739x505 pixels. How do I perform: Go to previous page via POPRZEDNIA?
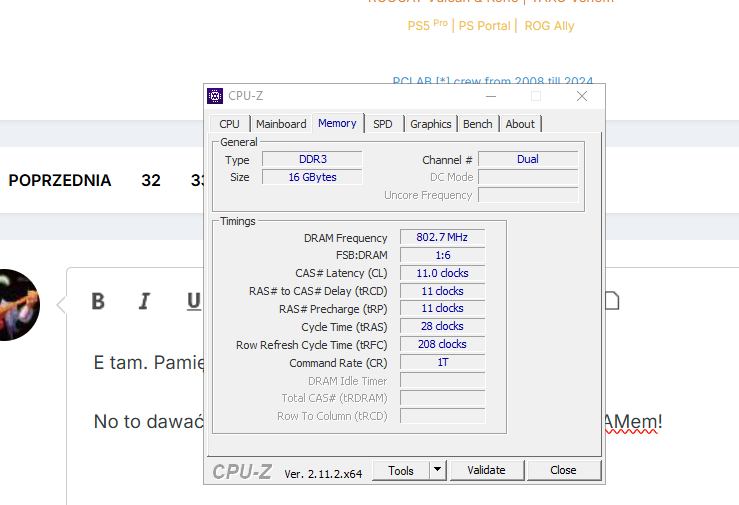[x=60, y=181]
